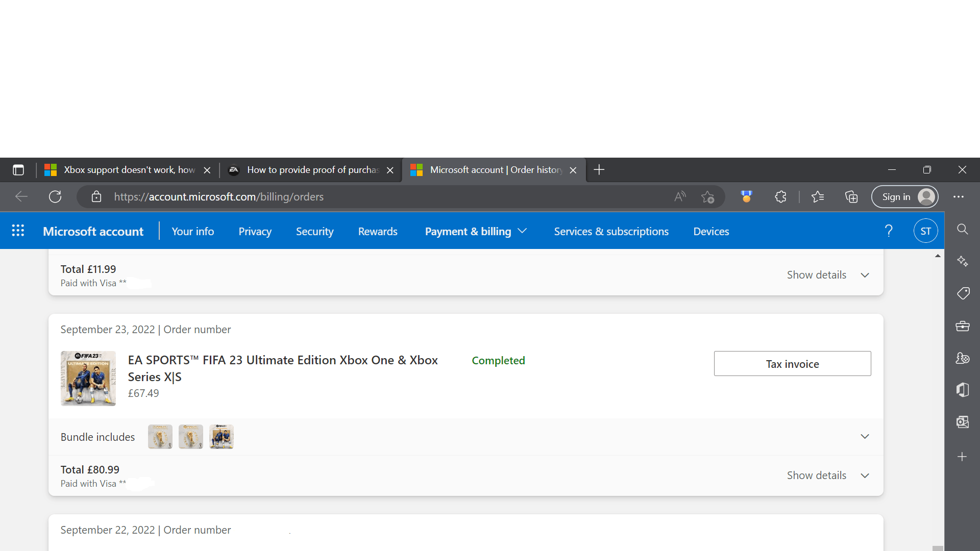Expand the Bundle includes section chevron
Screen dimensions: 980x551
865,436
